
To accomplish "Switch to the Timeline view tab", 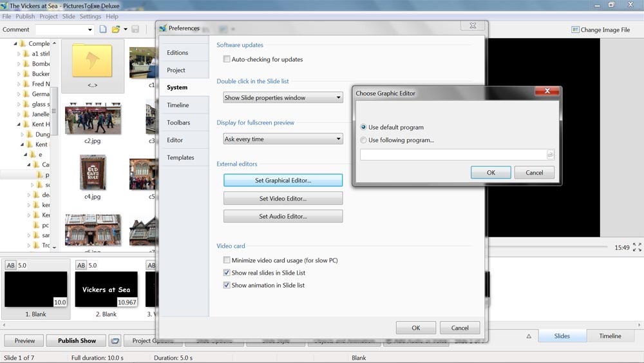I will coord(610,336).
